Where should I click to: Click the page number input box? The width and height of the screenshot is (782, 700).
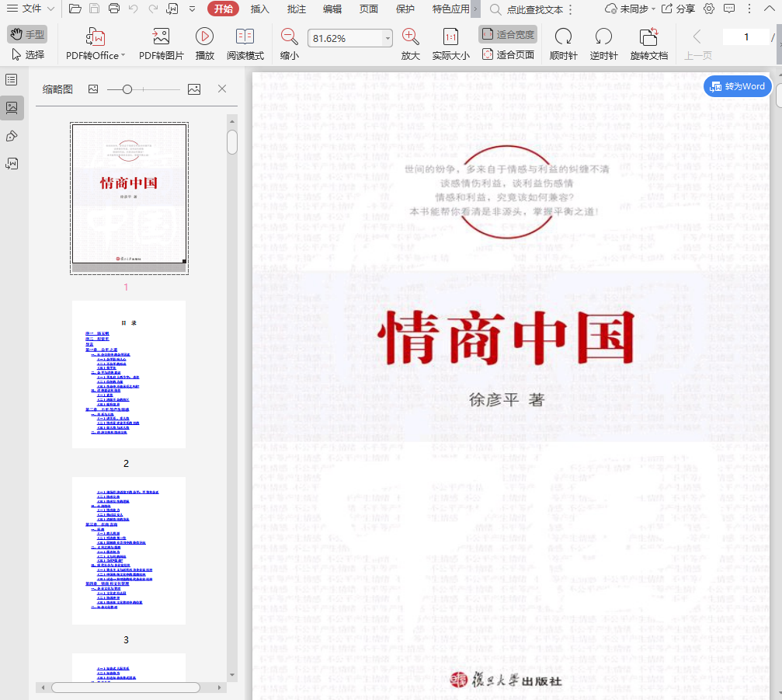click(746, 37)
